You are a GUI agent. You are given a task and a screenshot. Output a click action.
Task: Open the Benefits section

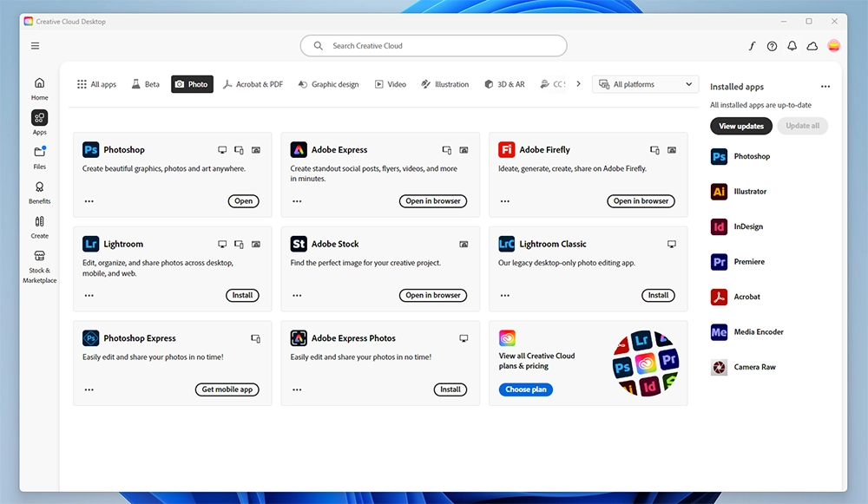[39, 192]
